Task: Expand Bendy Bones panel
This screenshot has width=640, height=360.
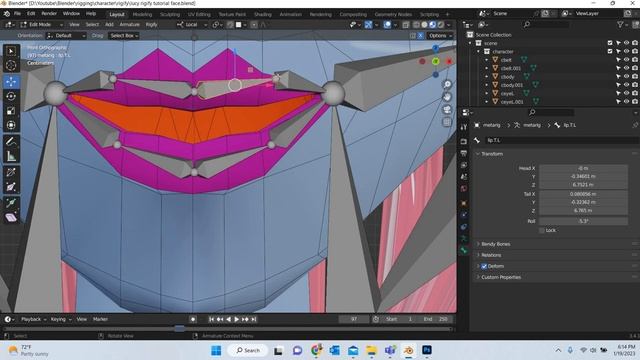Action: pyautogui.click(x=495, y=244)
